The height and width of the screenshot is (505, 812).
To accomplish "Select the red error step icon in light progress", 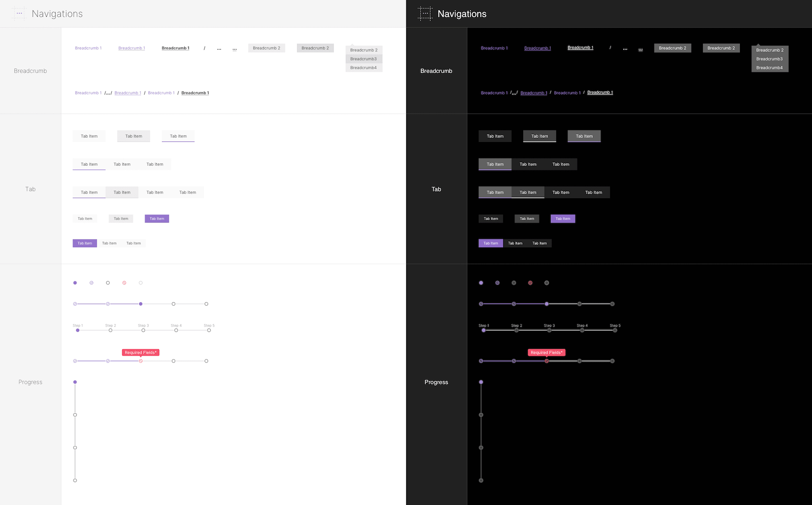I will click(124, 283).
